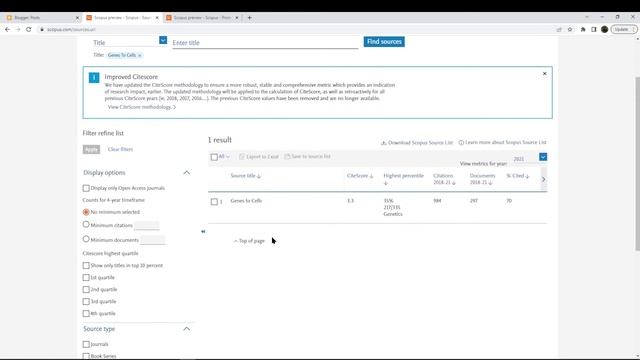Sort by Documents 2018-21
This screenshot has height=360, width=640.
tap(482, 179)
